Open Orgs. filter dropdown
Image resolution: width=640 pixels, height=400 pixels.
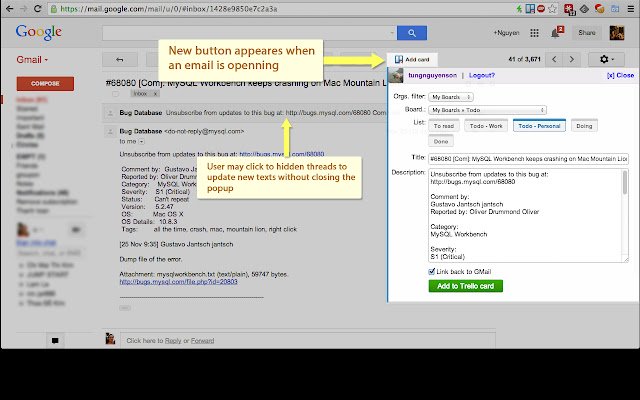tap(451, 97)
